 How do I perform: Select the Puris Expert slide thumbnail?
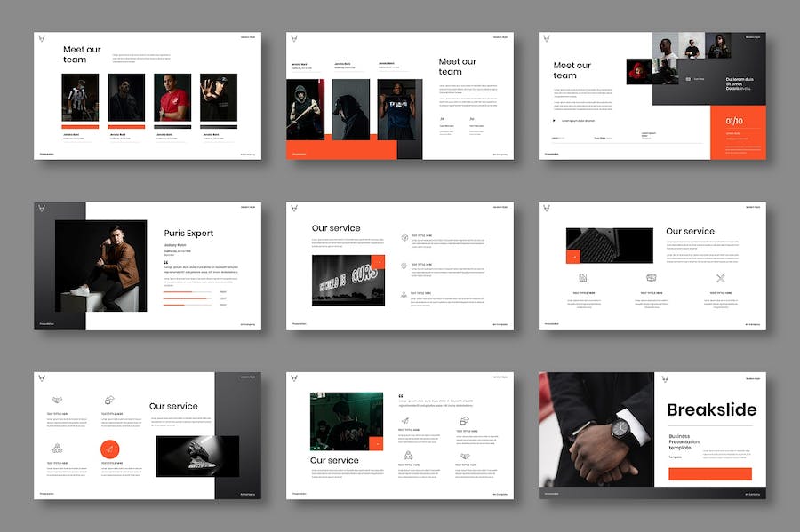point(148,266)
